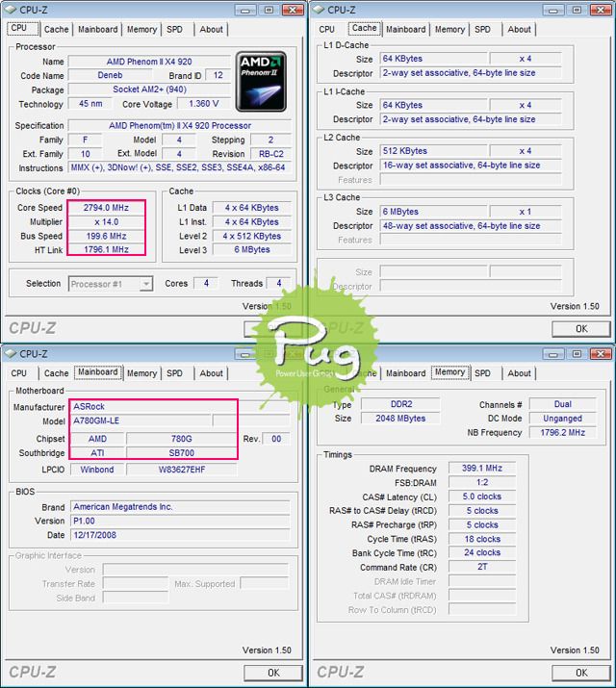Click the '4 x 512 KBytes' Level 2 value
The width and height of the screenshot is (616, 688).
pyautogui.click(x=252, y=236)
